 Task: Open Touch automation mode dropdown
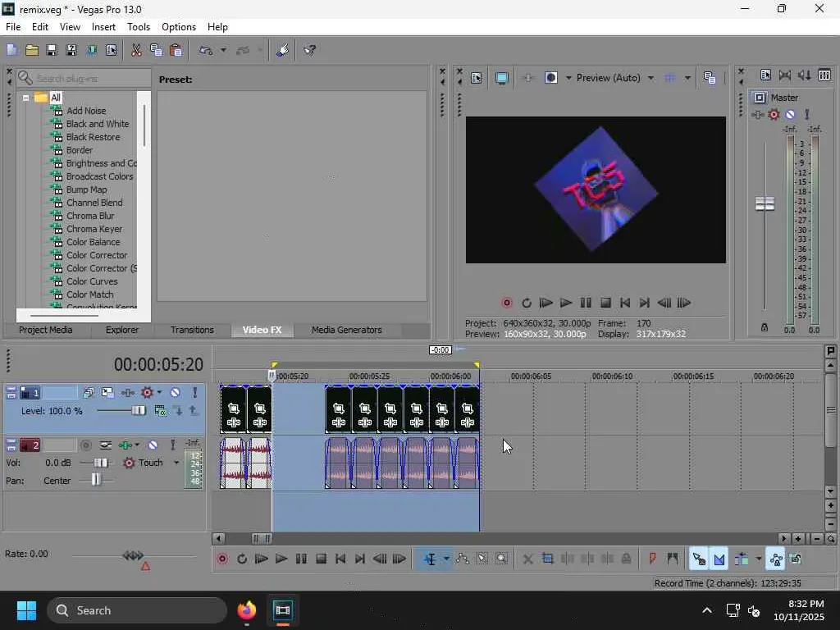point(176,463)
